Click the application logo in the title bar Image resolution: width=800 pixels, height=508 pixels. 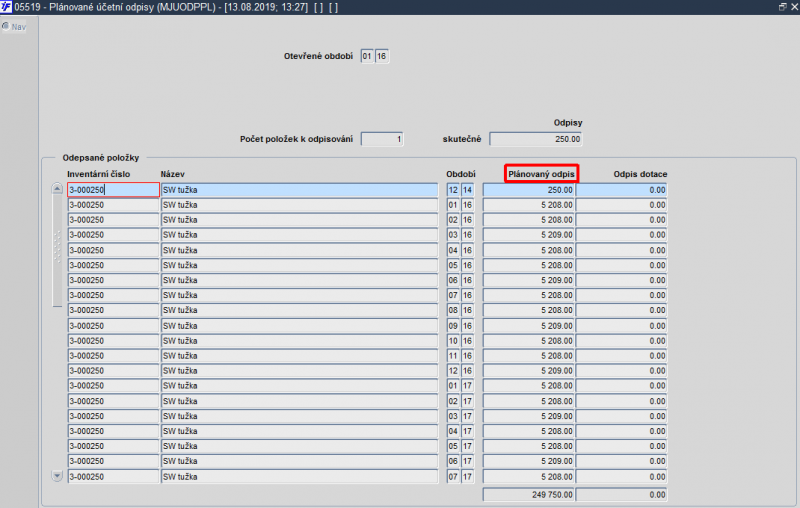tap(7, 7)
